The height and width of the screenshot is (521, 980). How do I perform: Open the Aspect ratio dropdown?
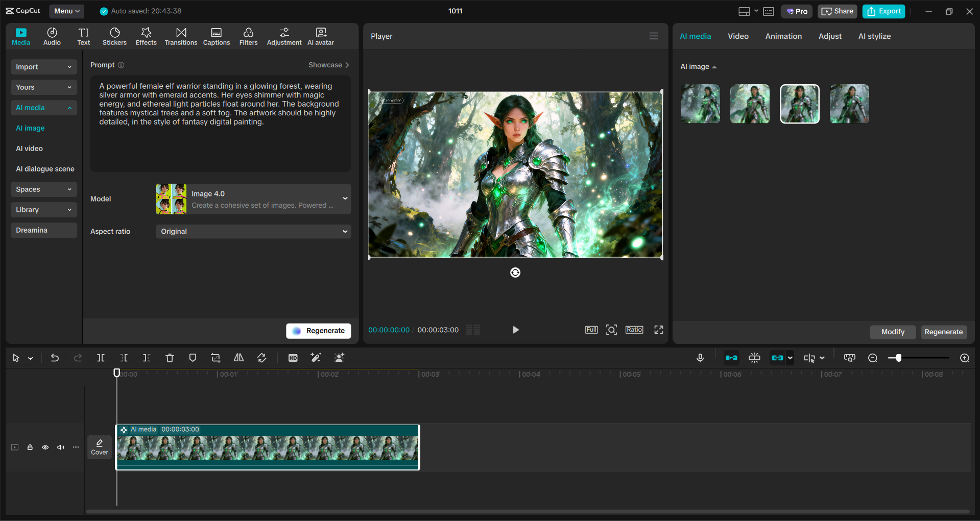253,231
